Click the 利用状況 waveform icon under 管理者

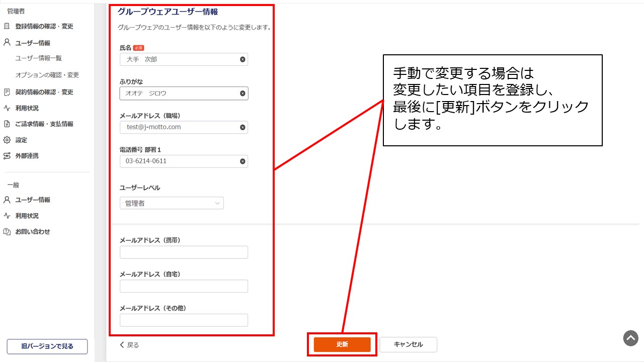click(8, 108)
